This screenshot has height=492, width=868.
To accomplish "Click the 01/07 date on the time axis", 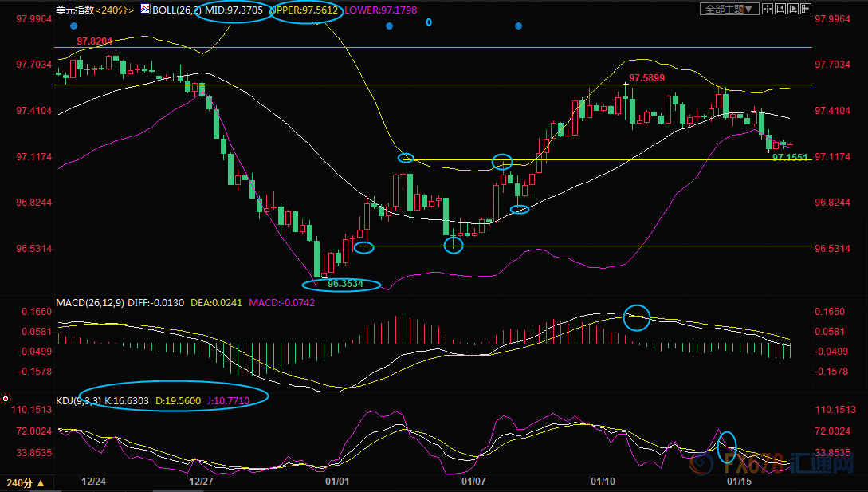I will tap(473, 482).
